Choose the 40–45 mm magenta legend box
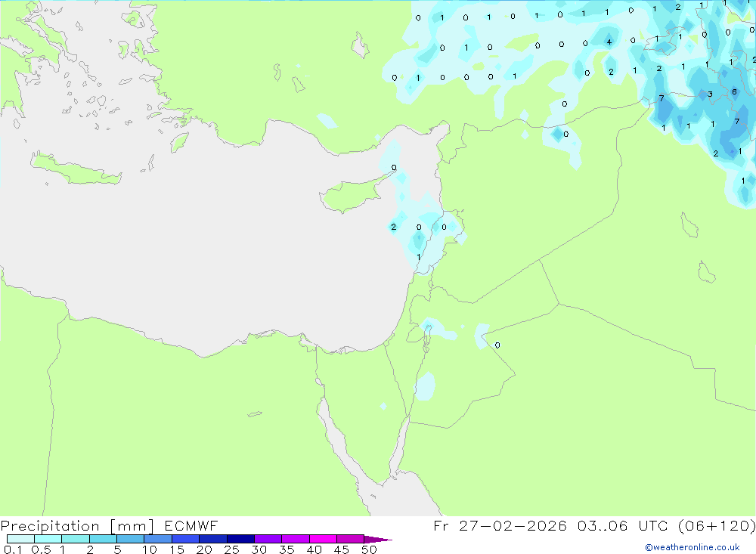 point(323,539)
